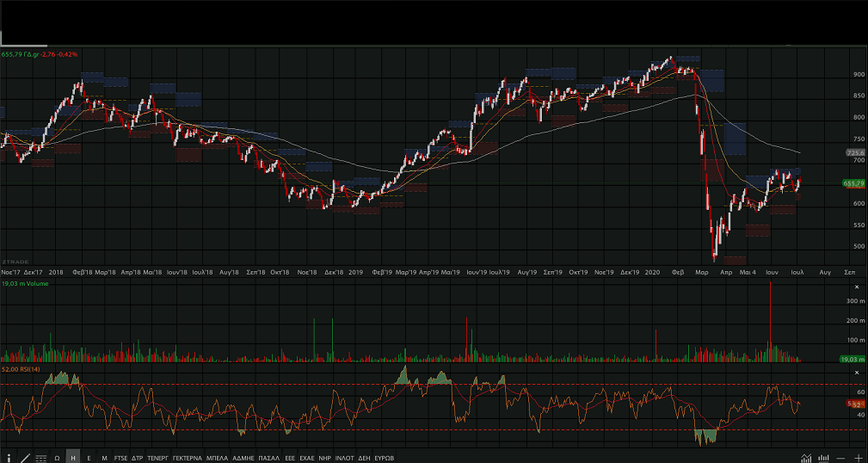Click the bar chart indicator icon

click(x=823, y=458)
